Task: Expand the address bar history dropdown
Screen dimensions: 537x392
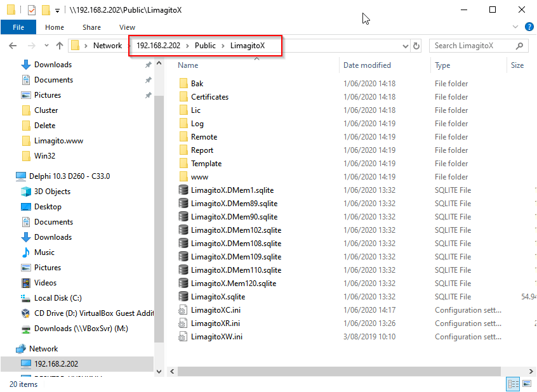Action: coord(406,46)
